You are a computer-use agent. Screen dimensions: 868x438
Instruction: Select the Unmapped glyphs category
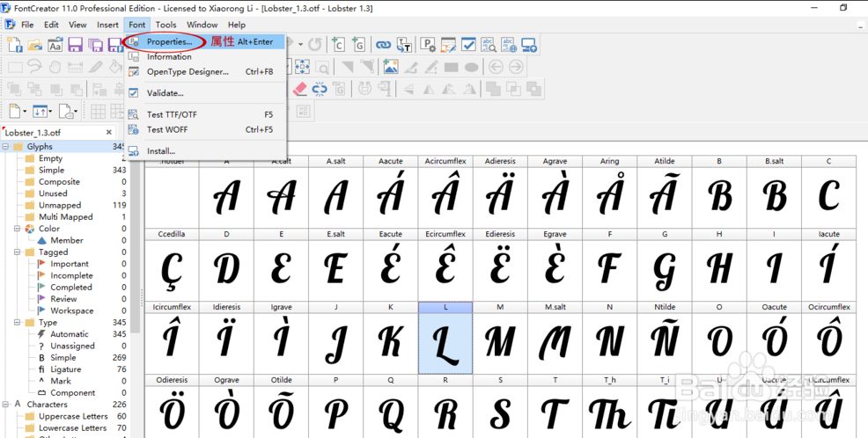(x=60, y=205)
